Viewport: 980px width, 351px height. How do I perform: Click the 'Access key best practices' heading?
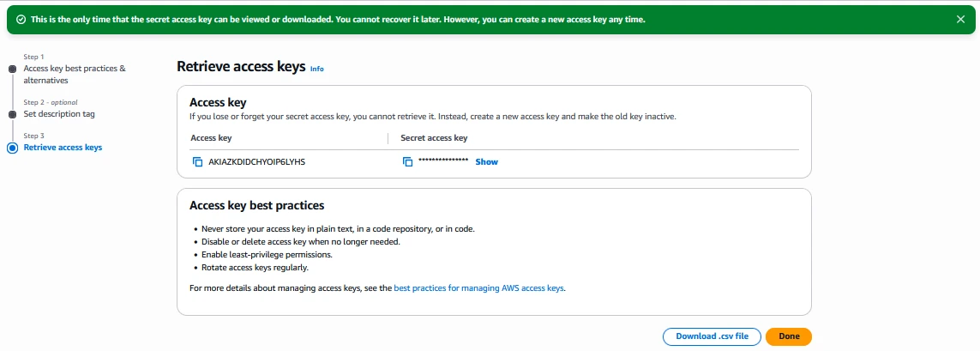pos(257,205)
